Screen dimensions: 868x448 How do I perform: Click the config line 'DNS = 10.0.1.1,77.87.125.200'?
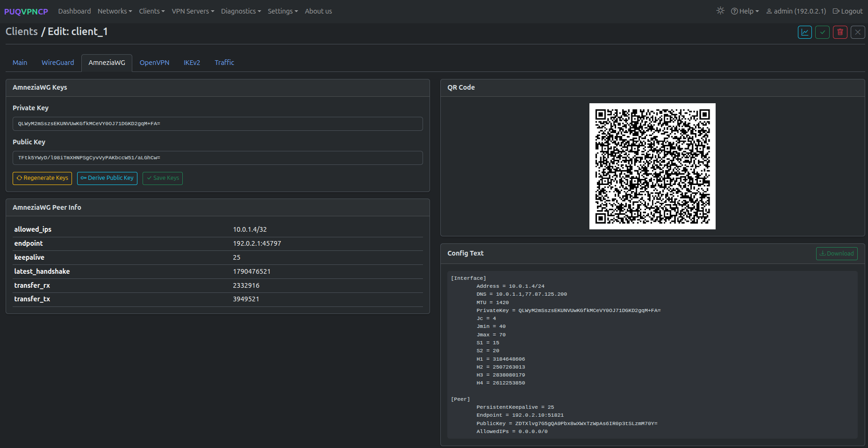(x=522, y=294)
